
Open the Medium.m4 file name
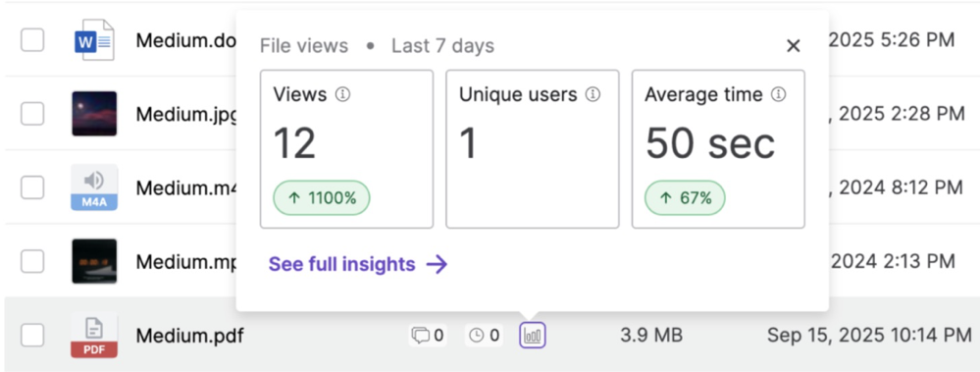point(186,187)
